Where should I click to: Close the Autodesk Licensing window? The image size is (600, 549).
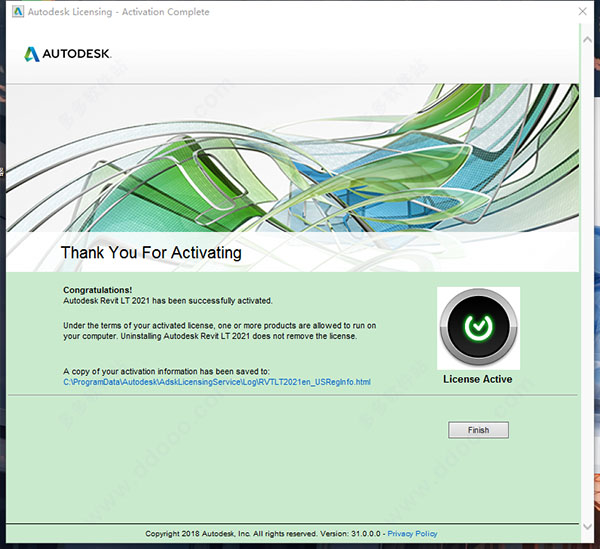[x=582, y=11]
